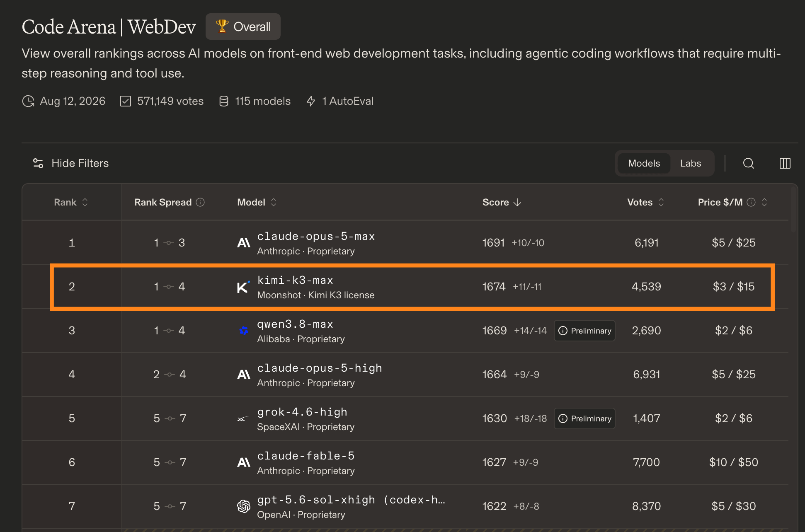The width and height of the screenshot is (805, 532).
Task: Click the 2,690 votes cell
Action: [646, 331]
